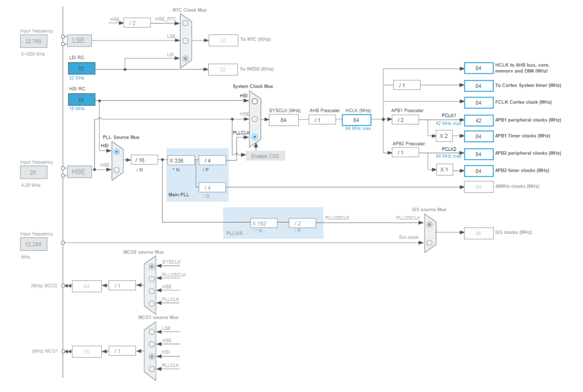Click the SYSCLK (MHz) 84 field
This screenshot has height=392, width=583.
coord(284,120)
